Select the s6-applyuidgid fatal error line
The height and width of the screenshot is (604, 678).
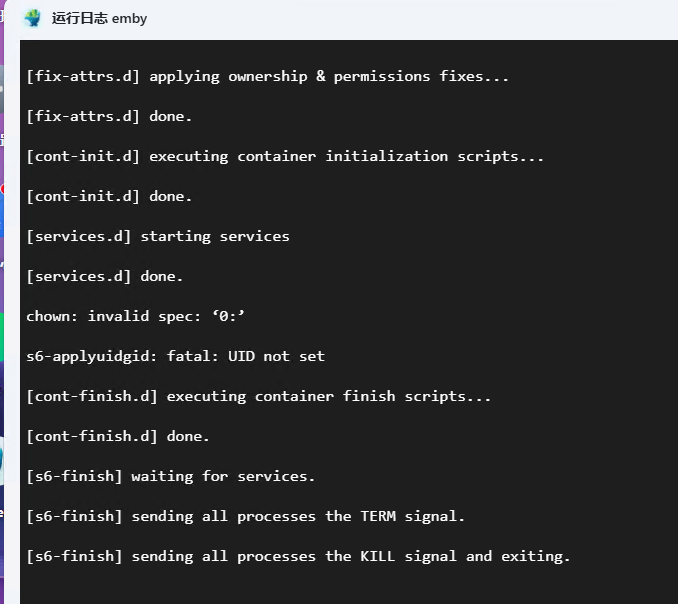tap(175, 356)
